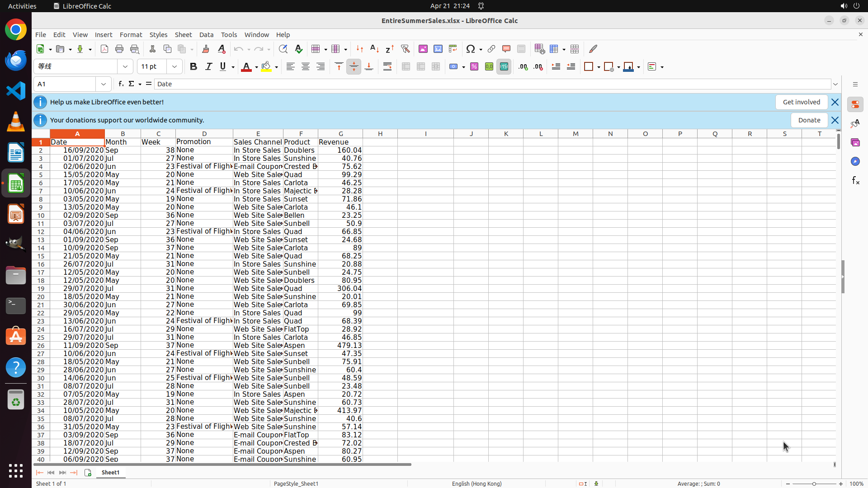Viewport: 868px width, 488px height.
Task: Expand the font size dropdown
Action: tap(175, 67)
